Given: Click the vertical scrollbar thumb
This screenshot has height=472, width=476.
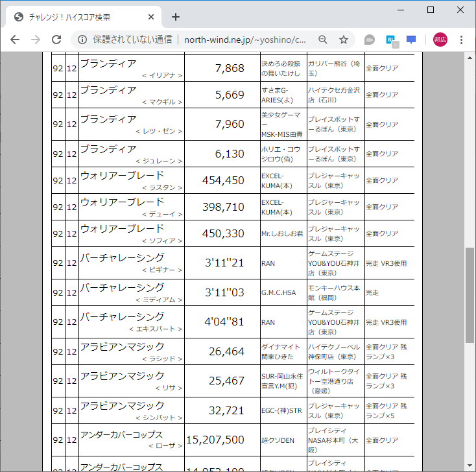Looking at the screenshot, I should 470,295.
